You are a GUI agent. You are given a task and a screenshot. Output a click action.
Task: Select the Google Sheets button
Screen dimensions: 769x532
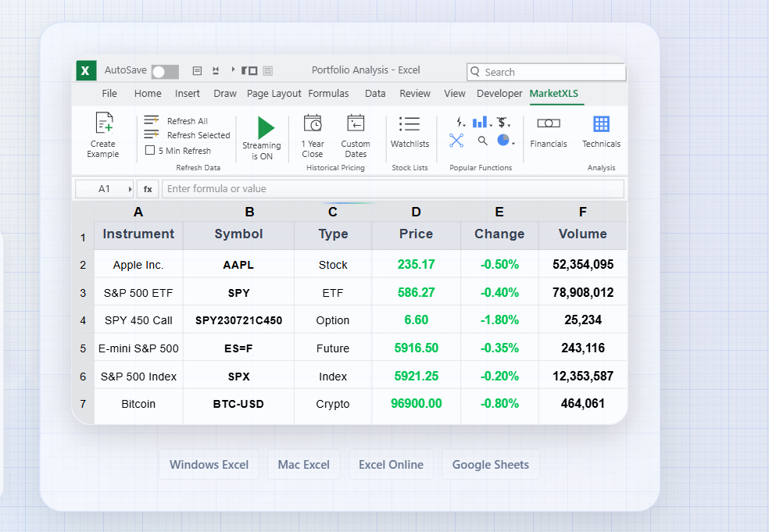click(490, 464)
